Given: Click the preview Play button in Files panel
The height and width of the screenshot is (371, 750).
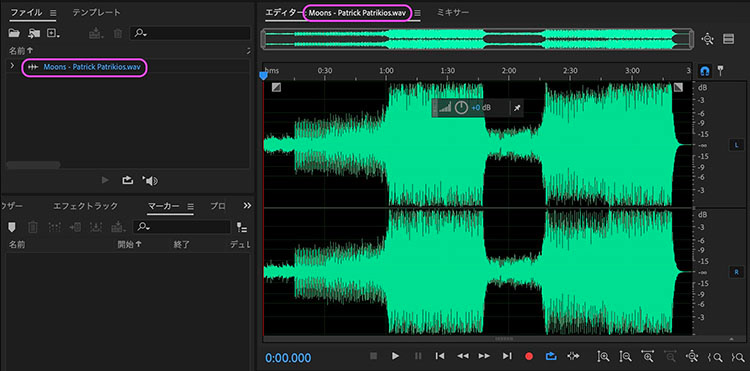Looking at the screenshot, I should [x=105, y=180].
